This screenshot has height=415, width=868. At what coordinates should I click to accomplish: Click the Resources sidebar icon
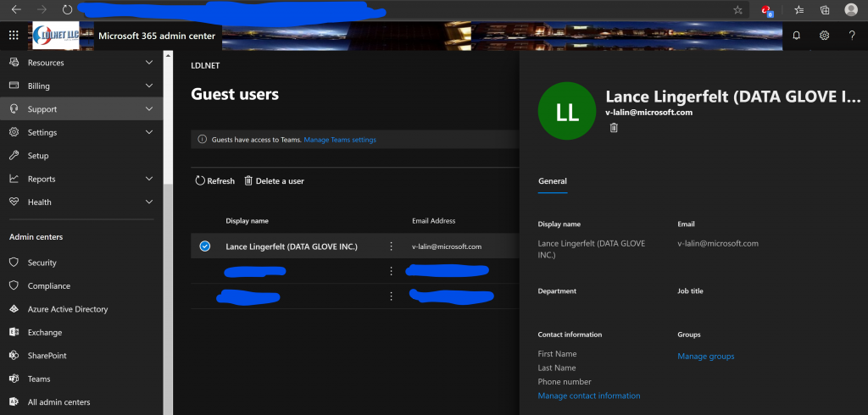[x=14, y=63]
